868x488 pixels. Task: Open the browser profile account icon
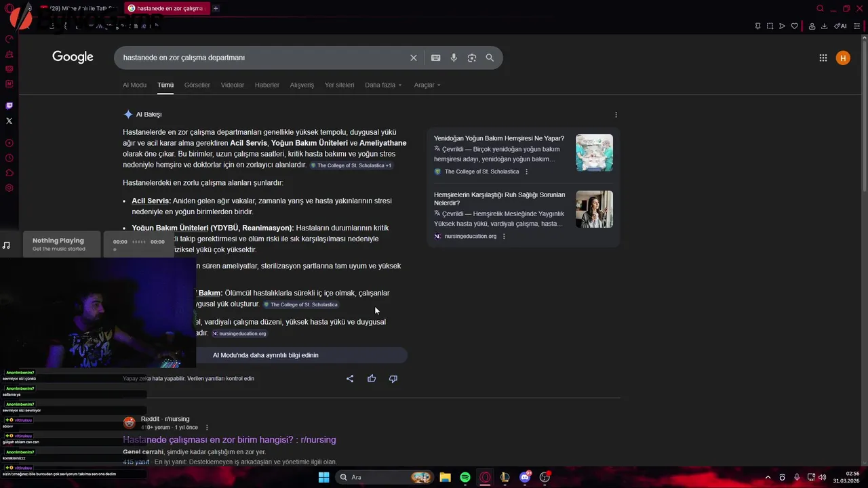click(x=812, y=26)
